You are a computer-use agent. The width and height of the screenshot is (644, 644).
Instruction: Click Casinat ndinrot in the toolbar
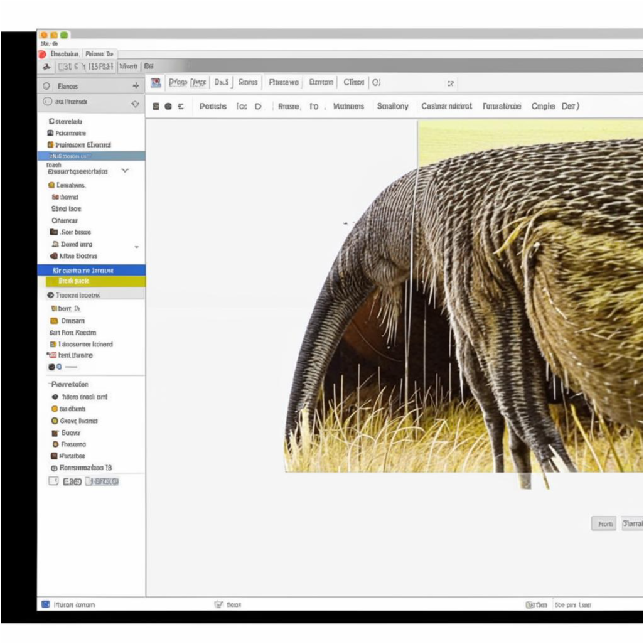[446, 106]
